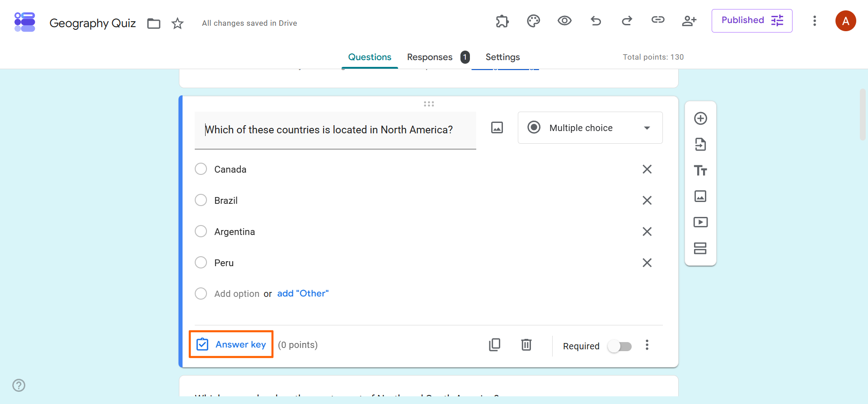Open the account avatar menu

[845, 21]
